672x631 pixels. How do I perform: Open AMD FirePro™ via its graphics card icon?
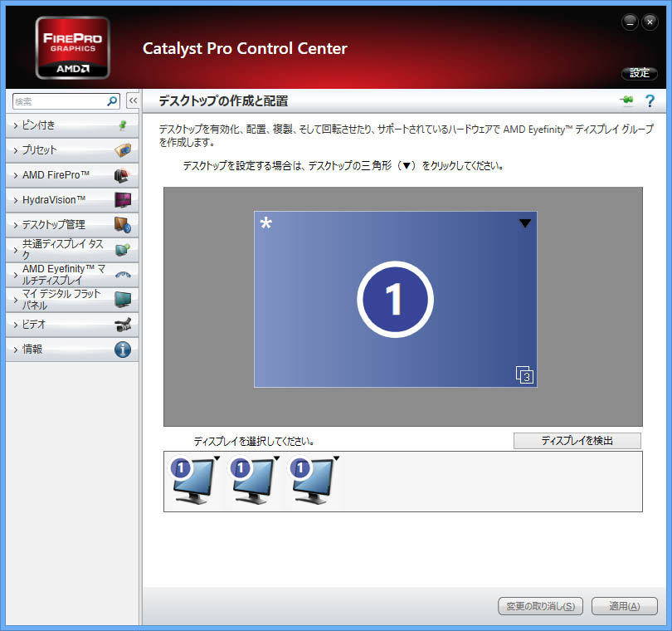pyautogui.click(x=123, y=175)
